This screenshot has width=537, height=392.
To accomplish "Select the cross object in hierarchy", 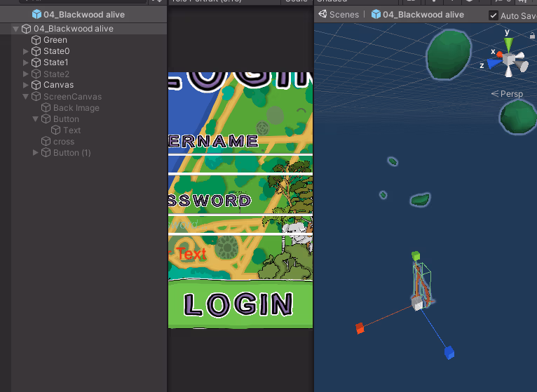I will 63,142.
